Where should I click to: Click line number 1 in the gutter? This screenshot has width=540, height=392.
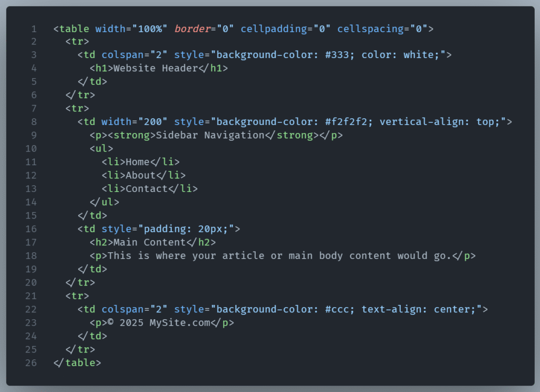point(34,28)
